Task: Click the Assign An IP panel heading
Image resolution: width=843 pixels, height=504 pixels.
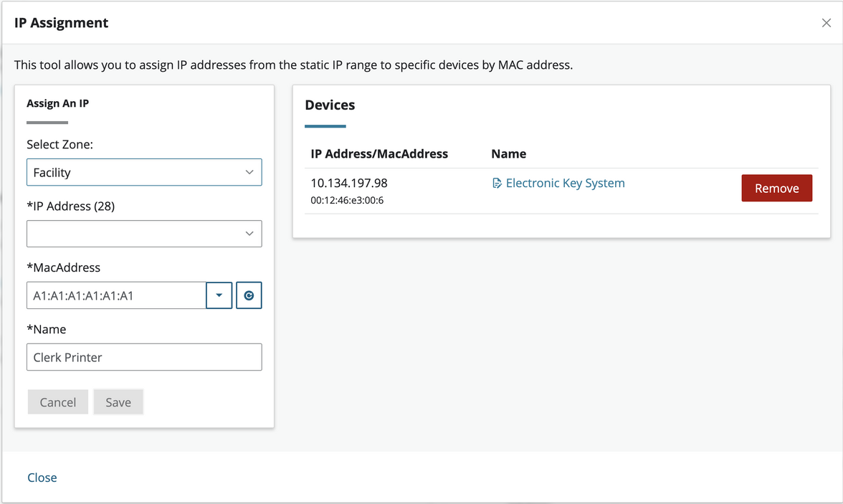Action: pos(57,103)
